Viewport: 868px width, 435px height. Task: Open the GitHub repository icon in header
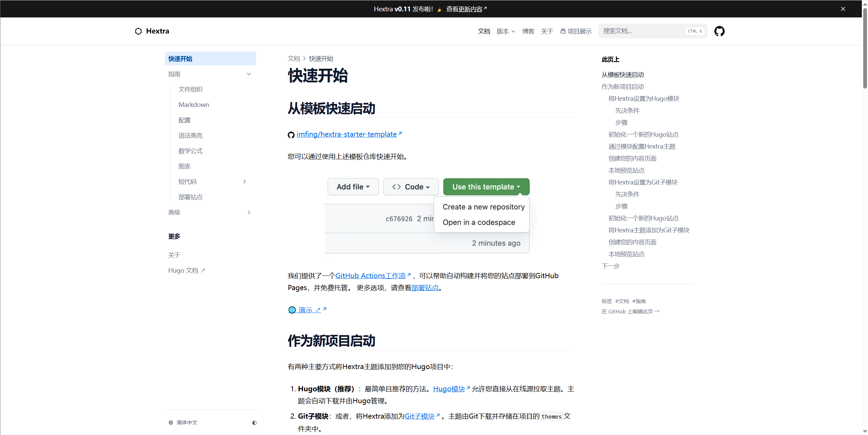tap(719, 31)
